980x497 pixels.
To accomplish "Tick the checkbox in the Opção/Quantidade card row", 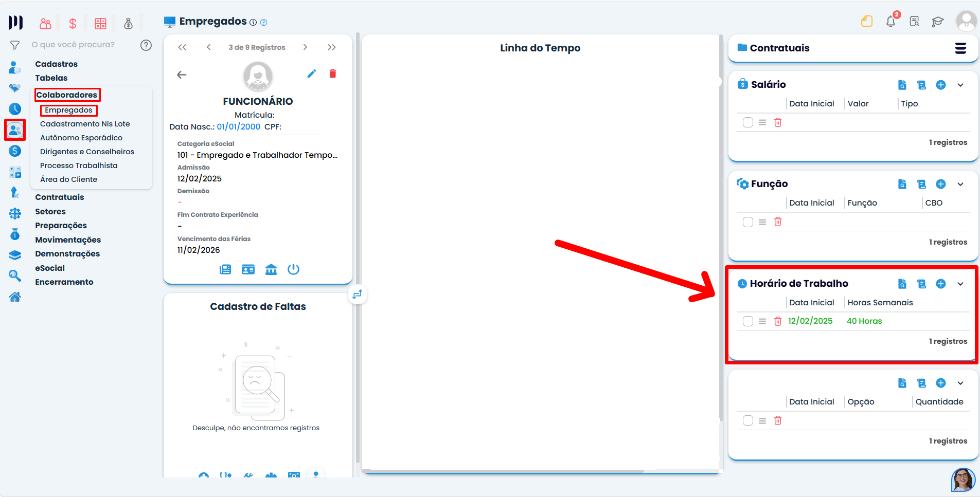I will tap(748, 420).
